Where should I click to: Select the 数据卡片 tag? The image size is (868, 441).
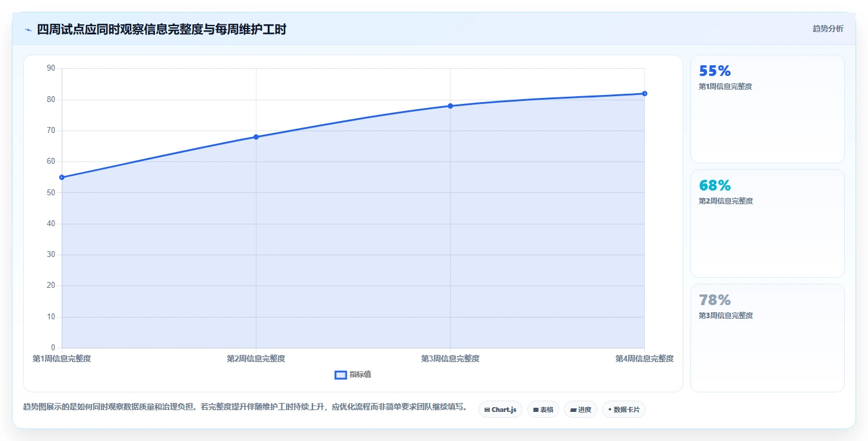click(x=624, y=410)
